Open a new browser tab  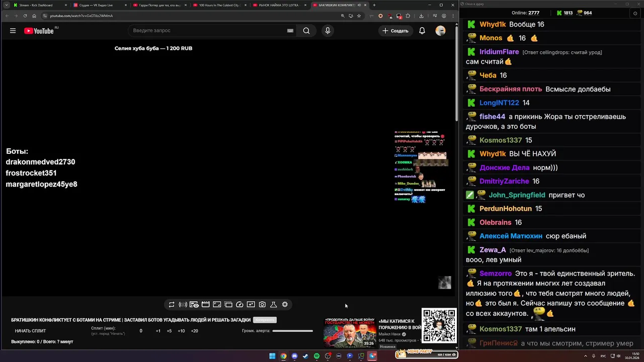(x=374, y=5)
